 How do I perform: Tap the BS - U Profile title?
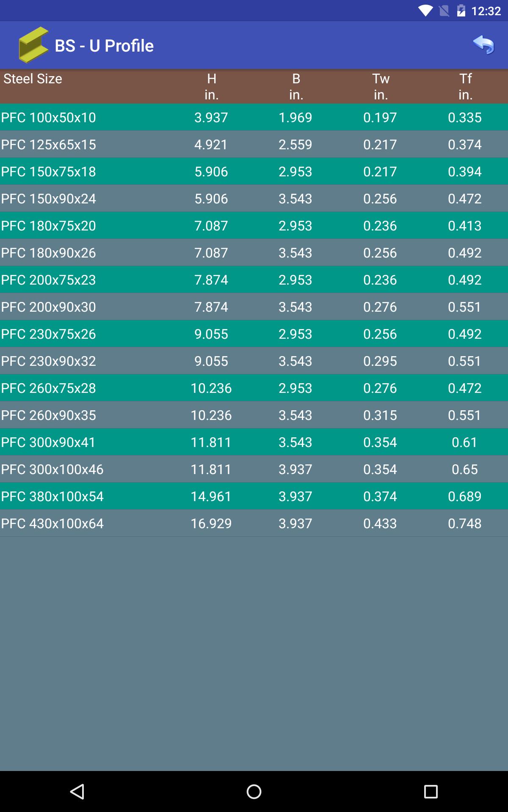coord(104,46)
